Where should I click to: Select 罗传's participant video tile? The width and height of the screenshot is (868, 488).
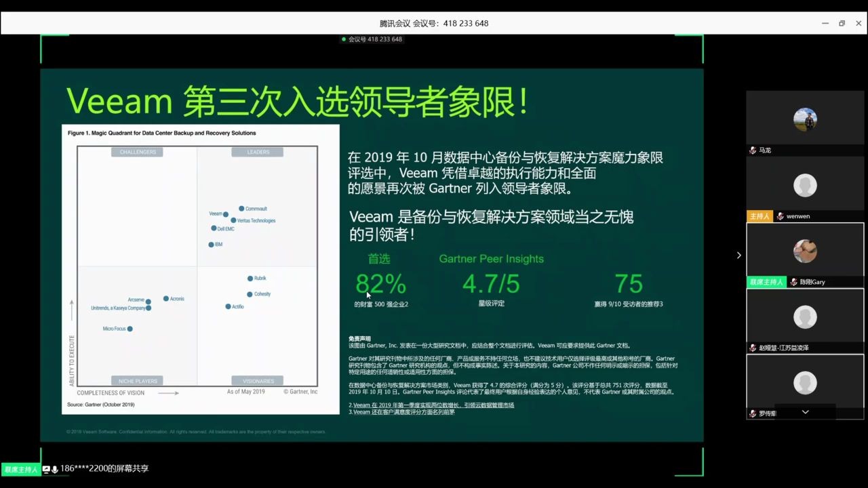[805, 386]
